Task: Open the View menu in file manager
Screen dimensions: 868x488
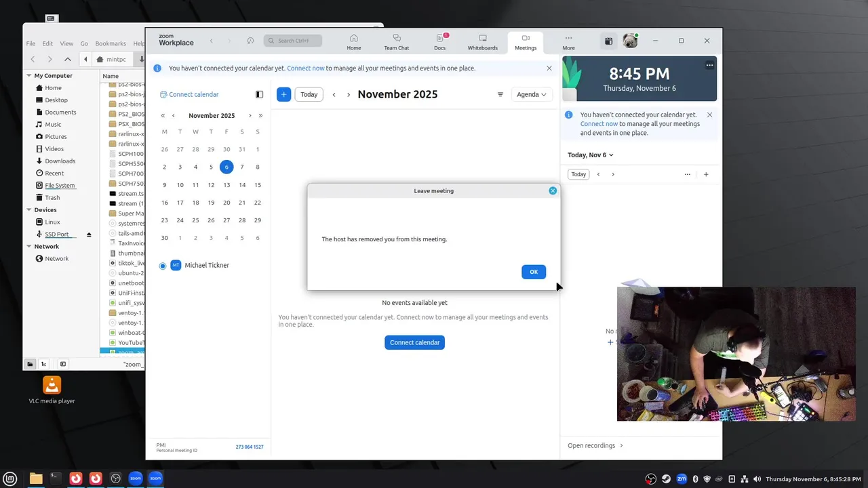Action: coord(66,43)
